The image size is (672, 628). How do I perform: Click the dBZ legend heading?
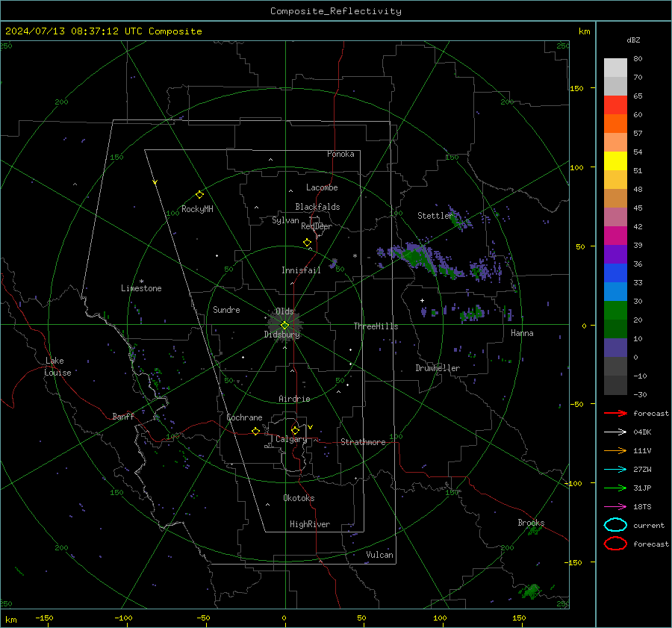[x=633, y=40]
